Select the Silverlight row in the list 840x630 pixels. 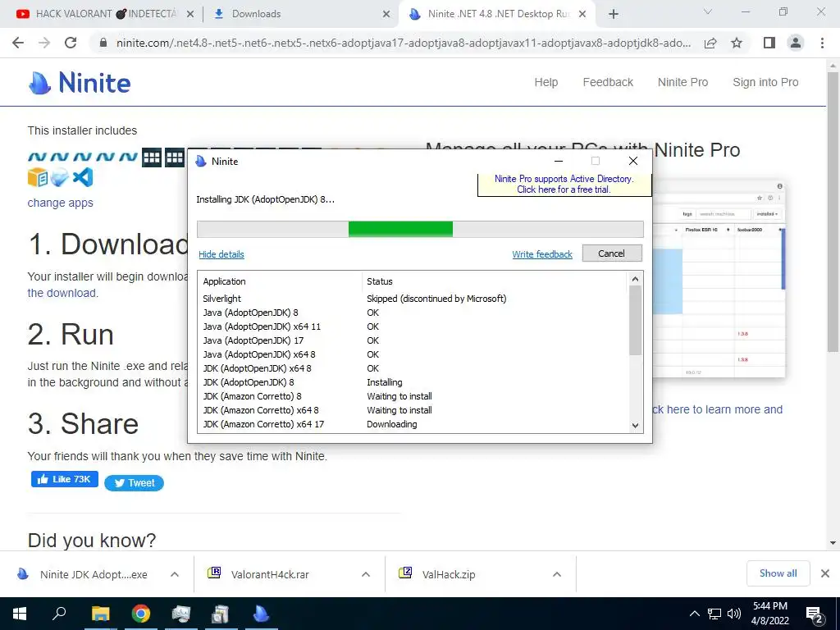coord(413,299)
